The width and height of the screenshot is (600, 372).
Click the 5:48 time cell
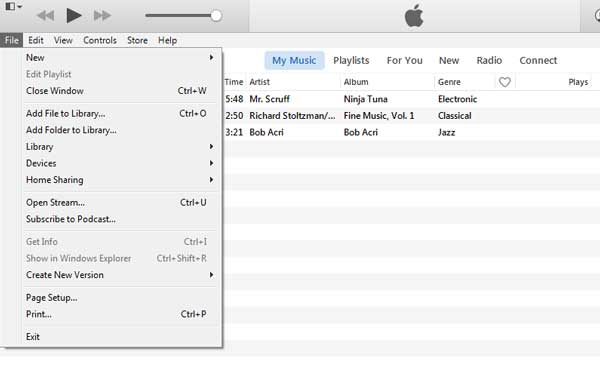coord(234,99)
